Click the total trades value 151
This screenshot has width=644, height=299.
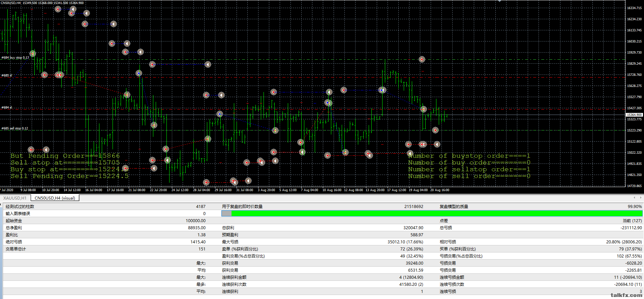(x=202, y=249)
